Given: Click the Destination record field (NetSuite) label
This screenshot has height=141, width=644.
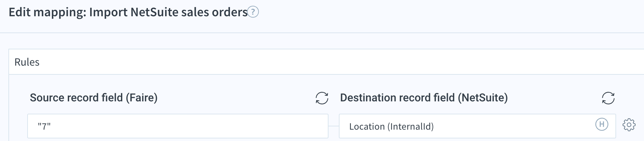Looking at the screenshot, I should pyautogui.click(x=424, y=97).
